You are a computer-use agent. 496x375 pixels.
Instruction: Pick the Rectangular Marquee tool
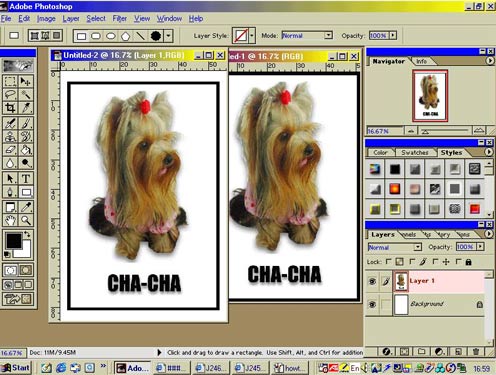[10, 81]
